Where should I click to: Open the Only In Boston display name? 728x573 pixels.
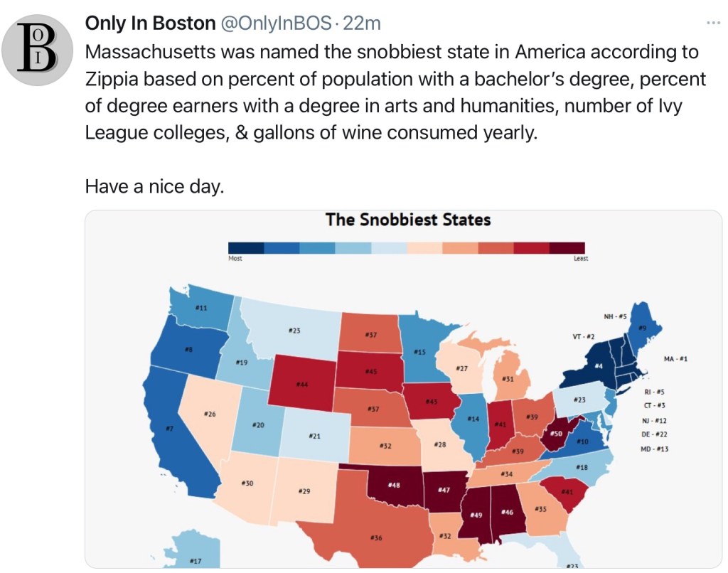coord(150,23)
